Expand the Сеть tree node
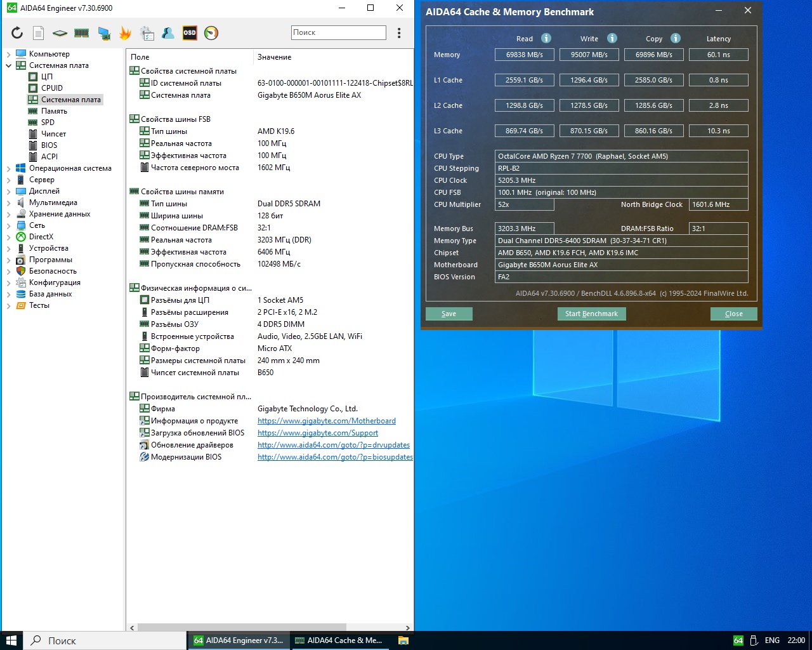Viewport: 812px width, 650px height. coord(8,225)
